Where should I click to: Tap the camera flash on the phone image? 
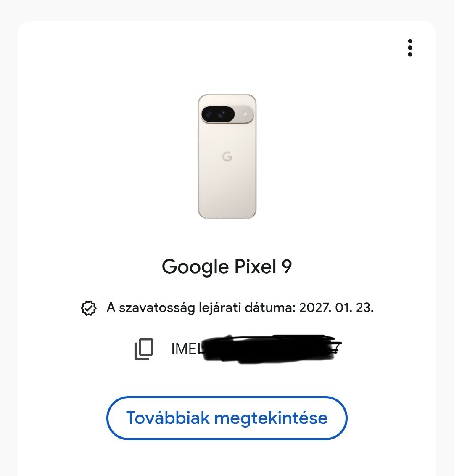click(245, 113)
